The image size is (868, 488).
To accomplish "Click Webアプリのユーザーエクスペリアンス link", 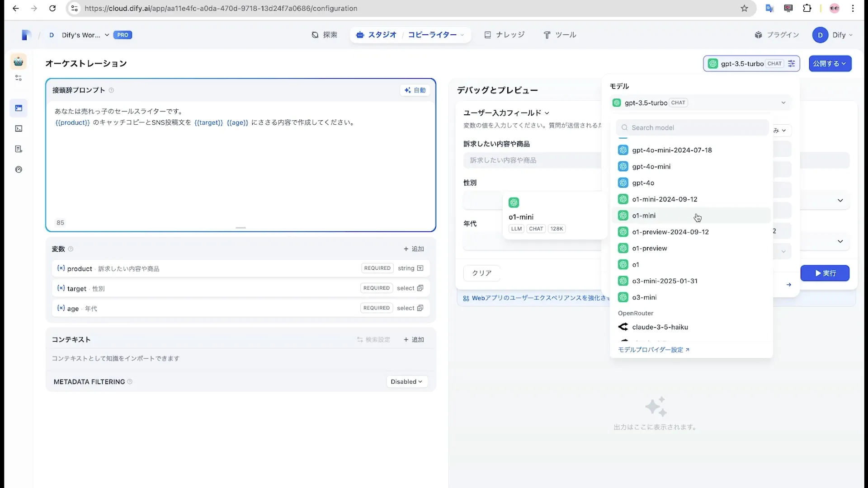I will pyautogui.click(x=536, y=298).
